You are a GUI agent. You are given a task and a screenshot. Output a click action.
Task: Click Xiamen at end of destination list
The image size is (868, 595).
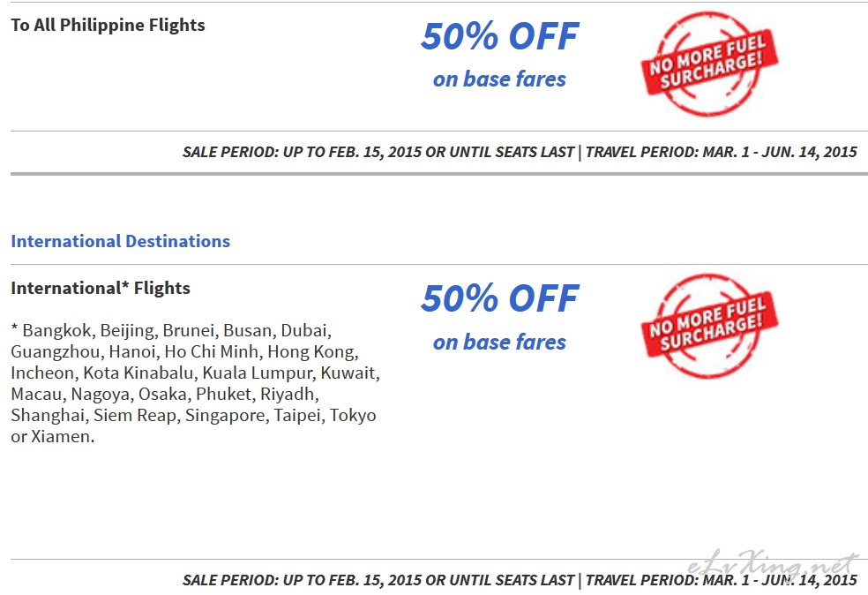click(x=60, y=437)
